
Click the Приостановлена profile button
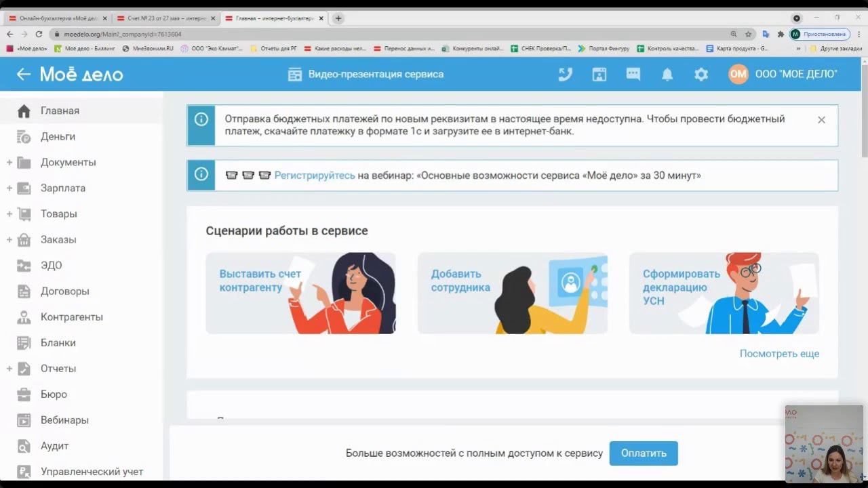pyautogui.click(x=819, y=34)
